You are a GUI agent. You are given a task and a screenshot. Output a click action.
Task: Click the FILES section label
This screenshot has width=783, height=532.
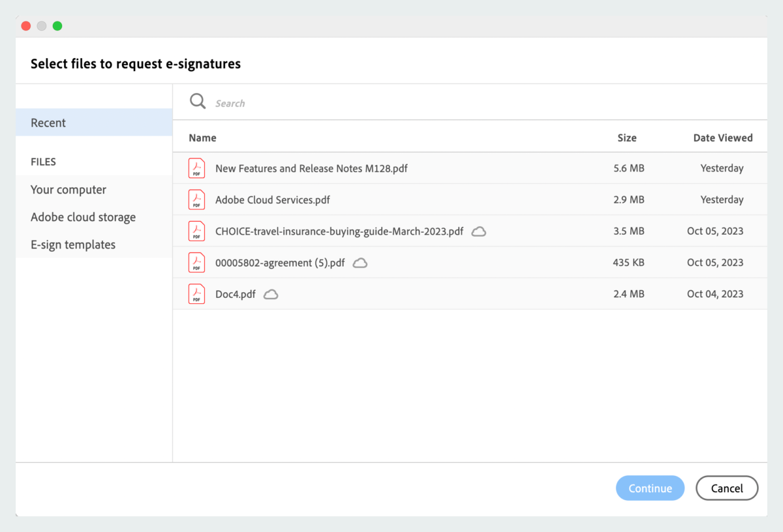pos(43,162)
